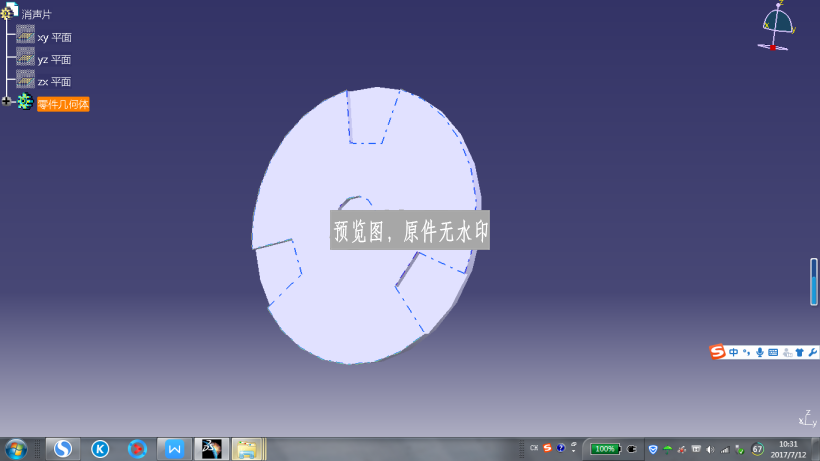Open the network signal tray icon
This screenshot has height=461, width=820.
tap(725, 450)
